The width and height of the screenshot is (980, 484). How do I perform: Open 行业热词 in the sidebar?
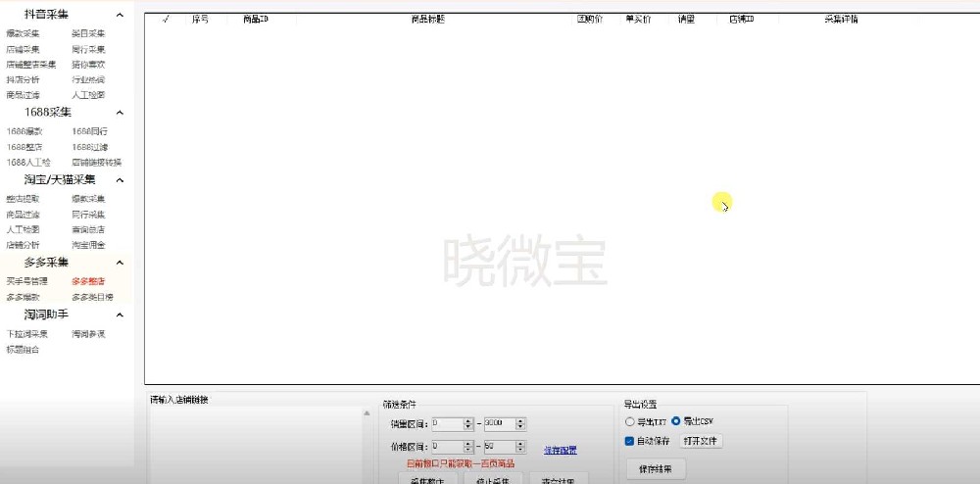[x=89, y=80]
